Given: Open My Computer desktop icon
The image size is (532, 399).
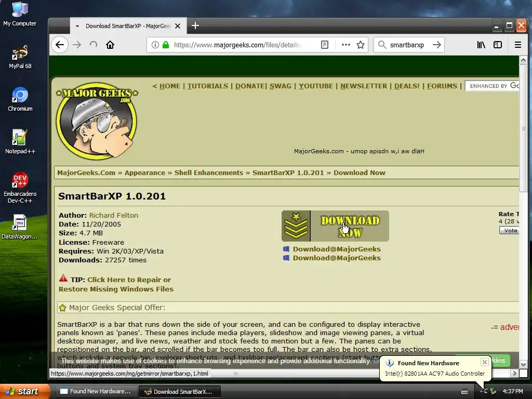Looking at the screenshot, I should tap(20, 14).
